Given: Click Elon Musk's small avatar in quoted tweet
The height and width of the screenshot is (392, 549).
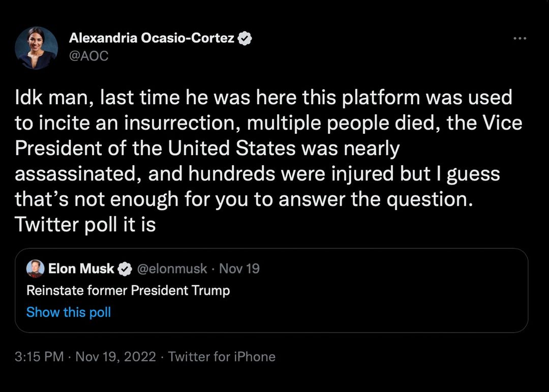Looking at the screenshot, I should tap(35, 268).
